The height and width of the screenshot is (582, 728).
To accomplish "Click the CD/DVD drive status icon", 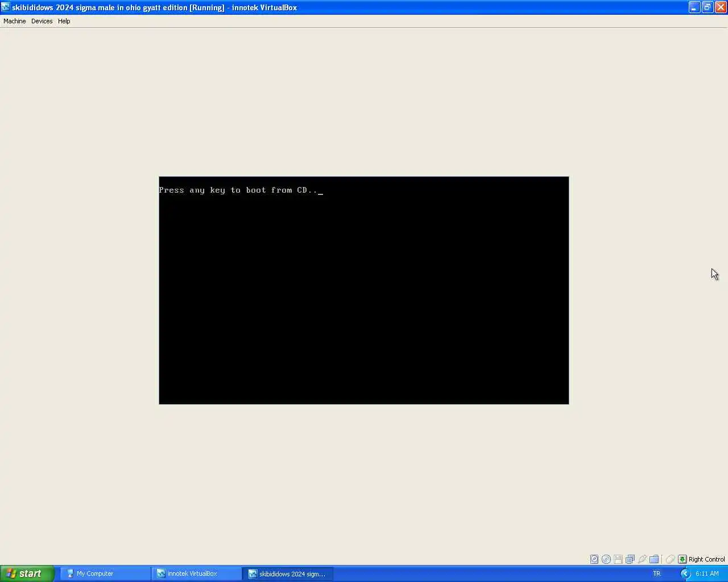I will (606, 559).
